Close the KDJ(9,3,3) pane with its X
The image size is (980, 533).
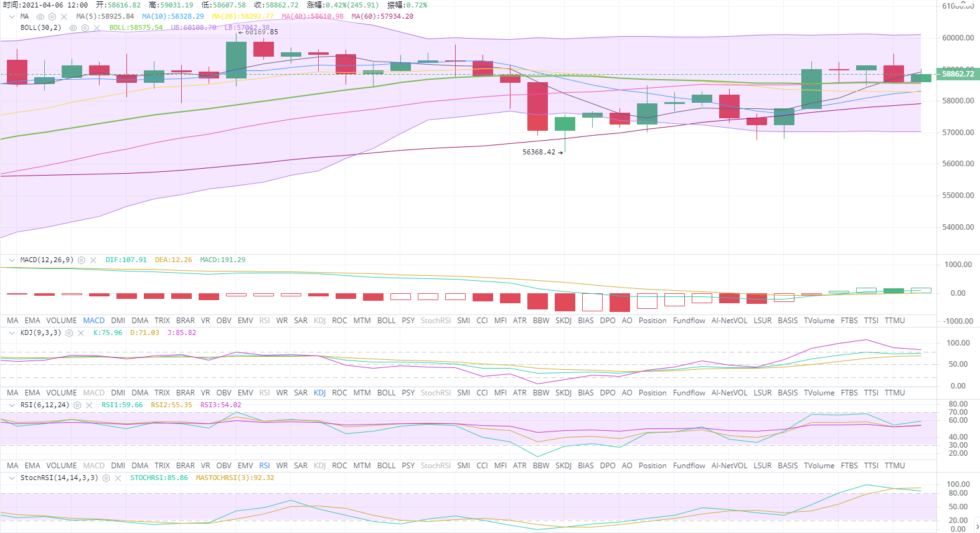pos(81,333)
